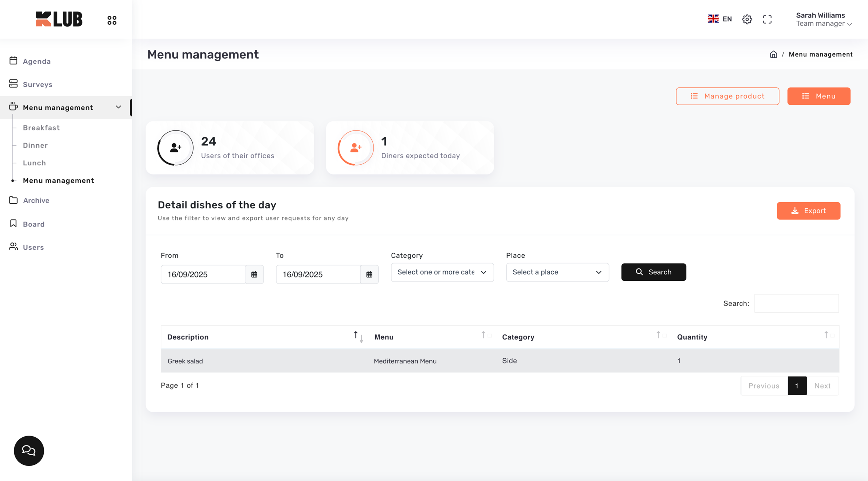
Task: Open the To date calendar picker
Action: (x=369, y=274)
